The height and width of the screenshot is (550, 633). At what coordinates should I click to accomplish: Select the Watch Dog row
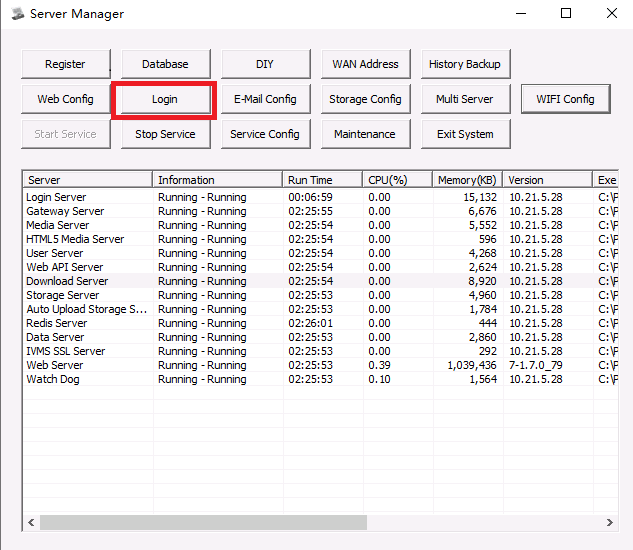[321, 379]
